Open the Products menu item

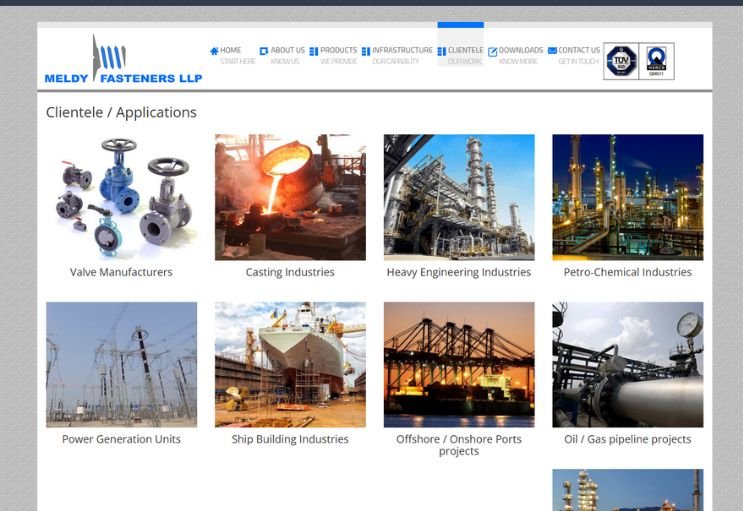pyautogui.click(x=333, y=55)
